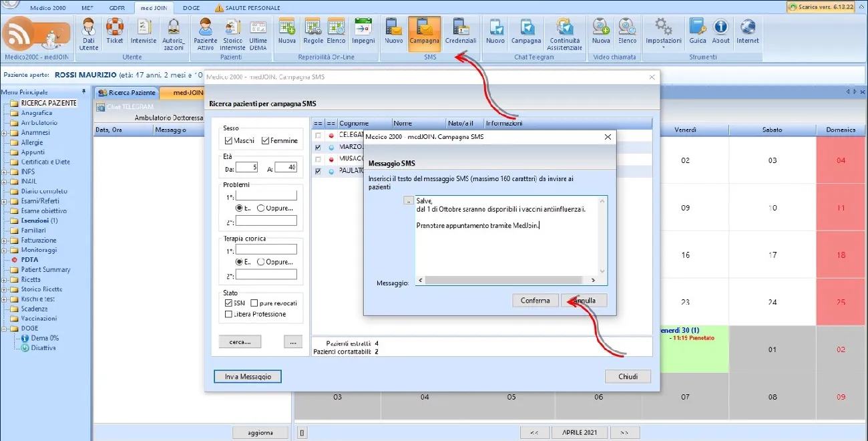Open Dati Utente in the ribbon

pos(88,33)
